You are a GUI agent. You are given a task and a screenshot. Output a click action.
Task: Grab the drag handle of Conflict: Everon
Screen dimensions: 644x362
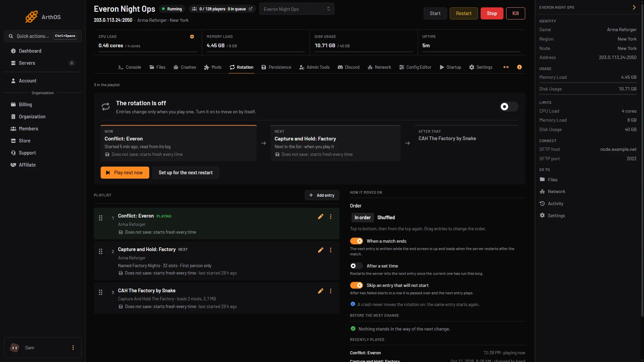coord(101,218)
